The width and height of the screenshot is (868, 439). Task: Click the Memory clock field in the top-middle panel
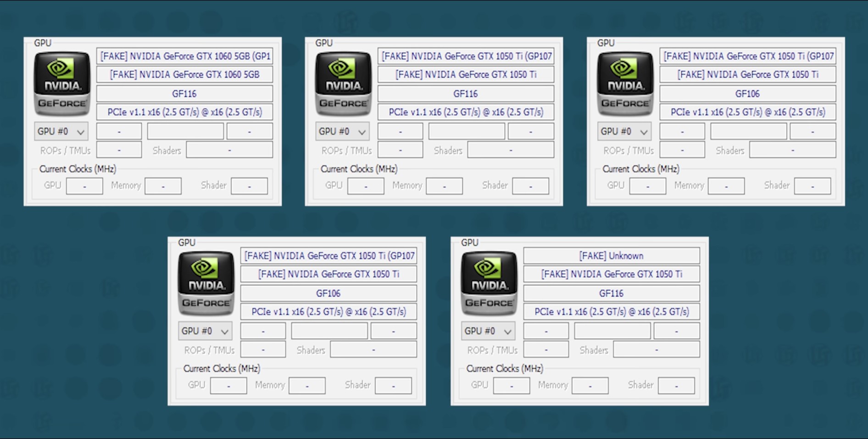click(x=444, y=186)
